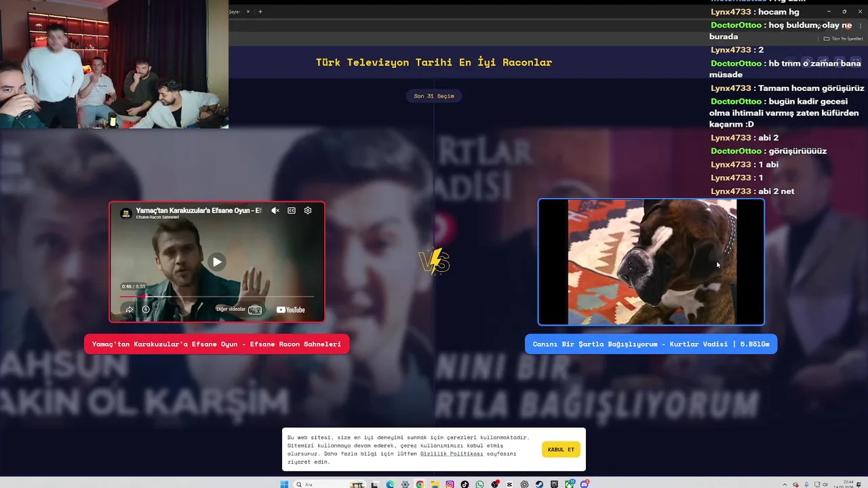Open the YouTube player settings gear

pyautogui.click(x=308, y=211)
